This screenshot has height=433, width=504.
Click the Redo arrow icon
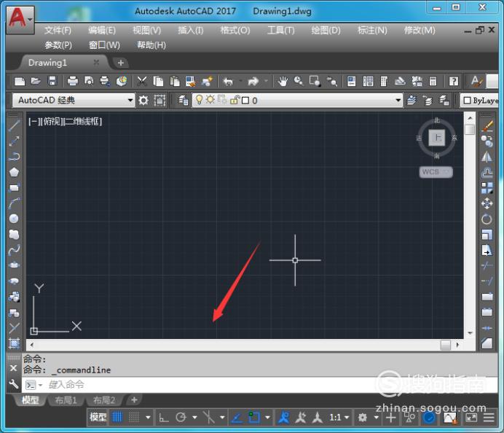coord(253,82)
